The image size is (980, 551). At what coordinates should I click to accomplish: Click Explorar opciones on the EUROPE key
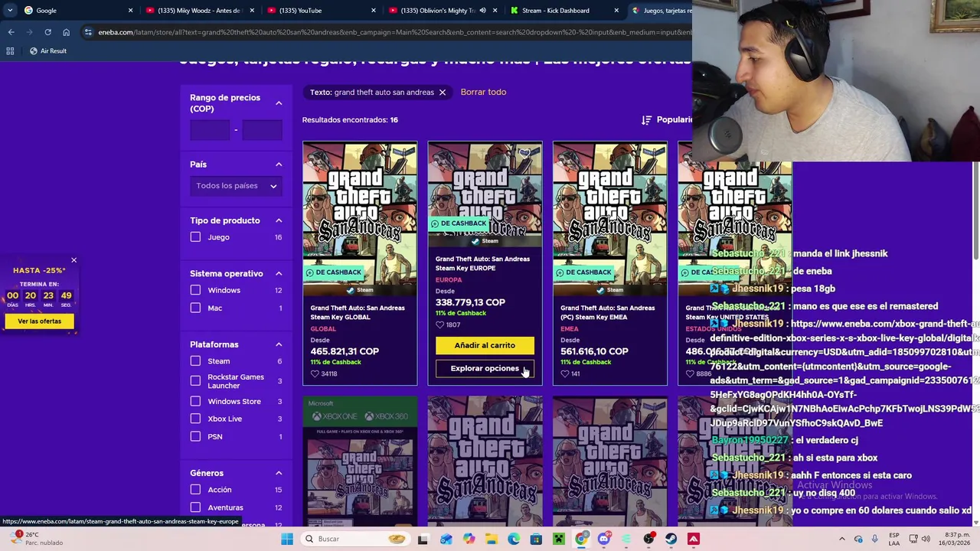(485, 368)
